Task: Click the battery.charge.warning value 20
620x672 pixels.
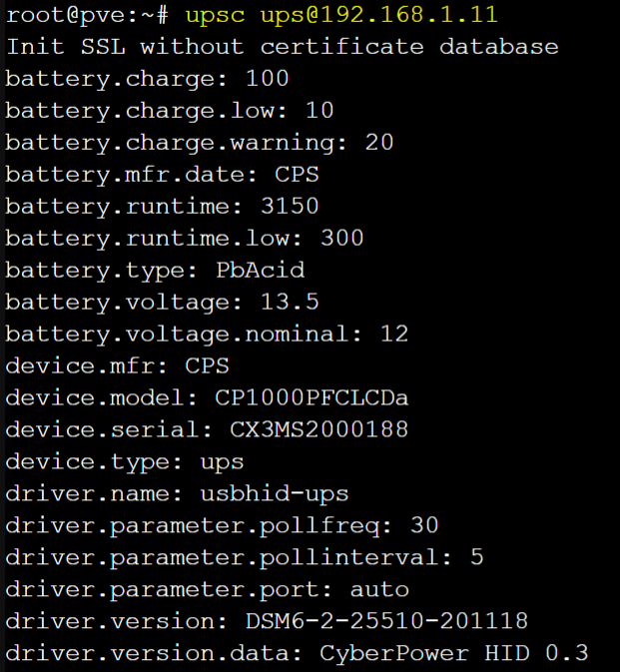Action: [378, 142]
